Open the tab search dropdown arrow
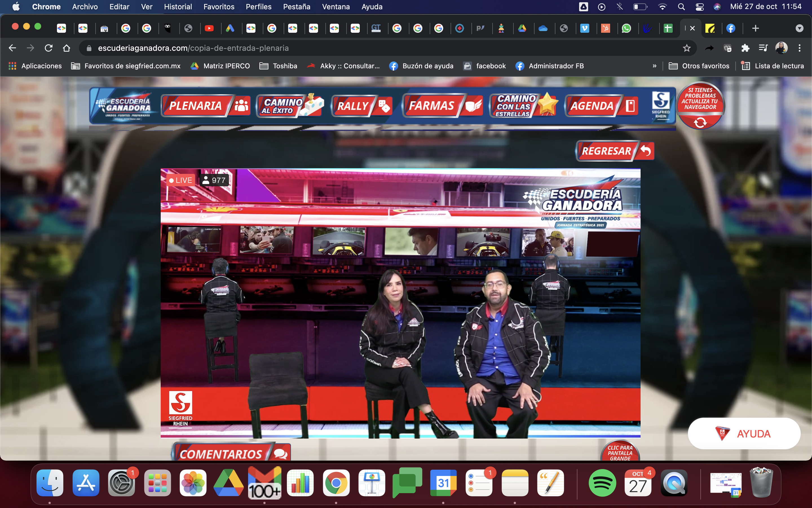Screen dimensions: 812x508 tap(800, 28)
